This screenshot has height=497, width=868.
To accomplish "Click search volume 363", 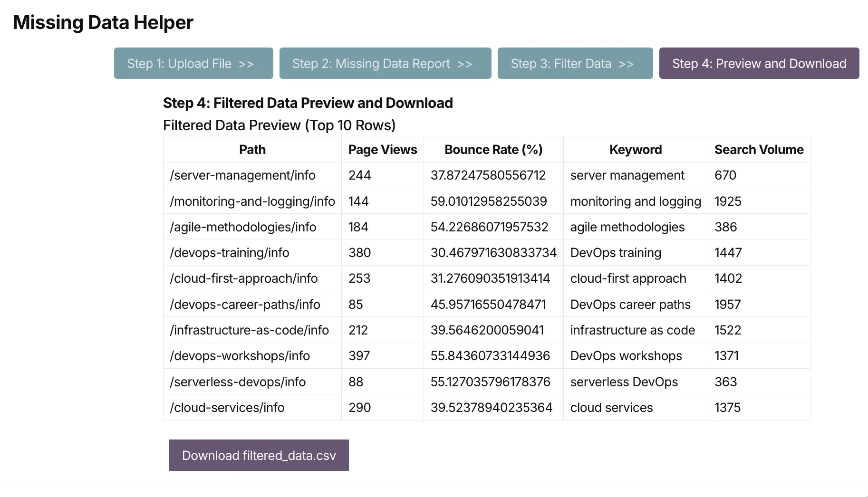I will point(759,382).
